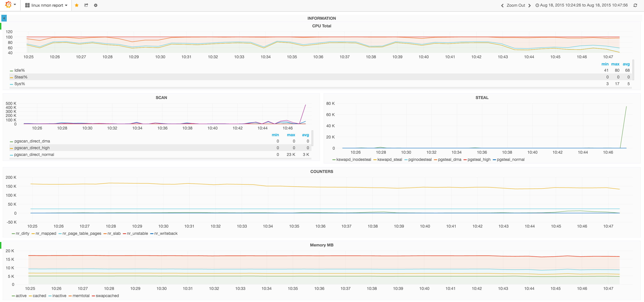Screen dimensions: 644x302
Task: Sort SCAN legend by max column
Action: [291, 135]
